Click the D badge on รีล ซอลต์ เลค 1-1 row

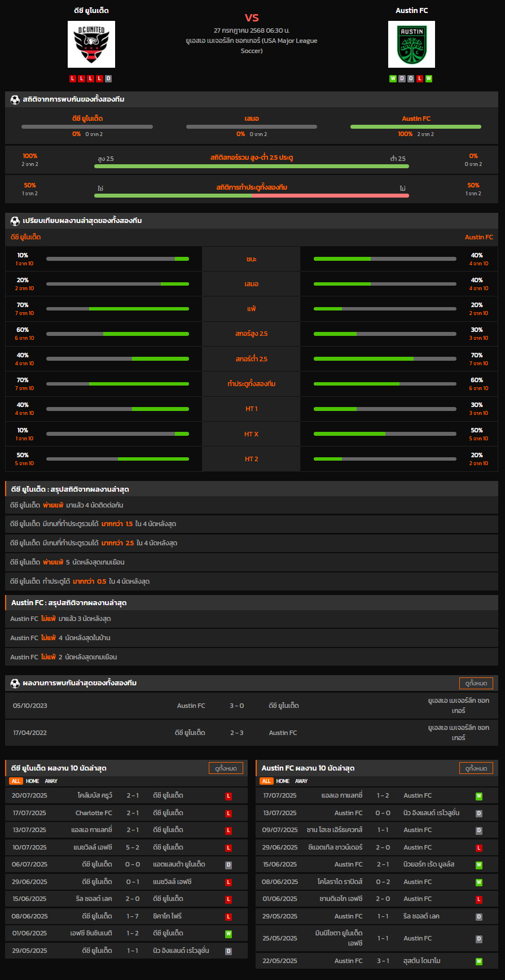click(479, 917)
